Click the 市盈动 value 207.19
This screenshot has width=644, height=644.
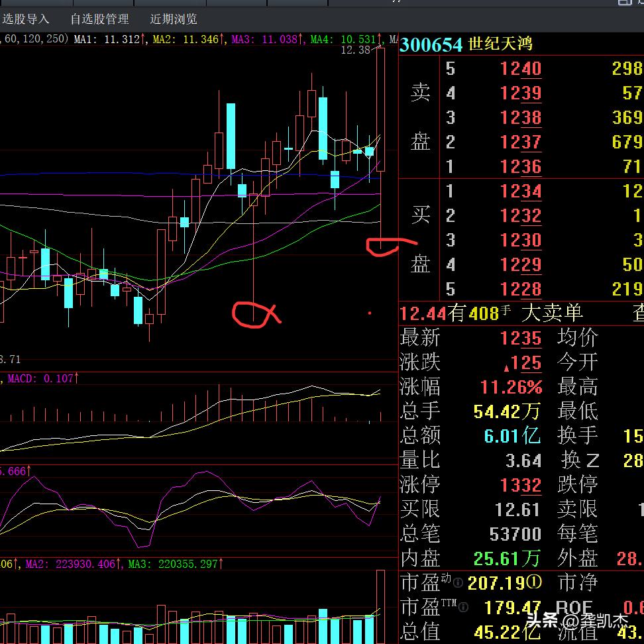pyautogui.click(x=496, y=583)
